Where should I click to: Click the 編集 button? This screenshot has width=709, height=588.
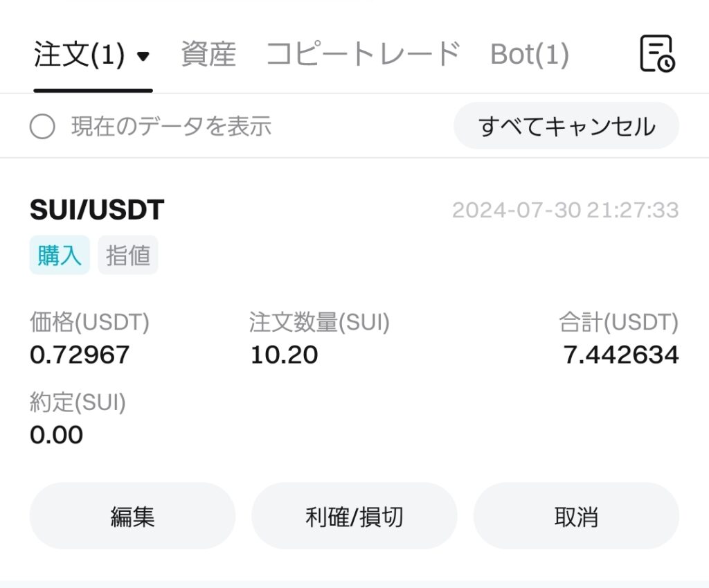[132, 516]
